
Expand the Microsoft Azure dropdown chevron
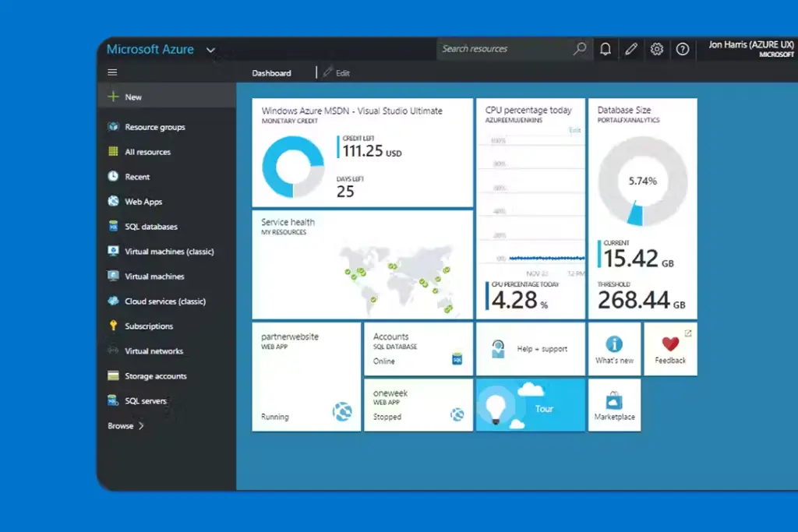tap(210, 50)
